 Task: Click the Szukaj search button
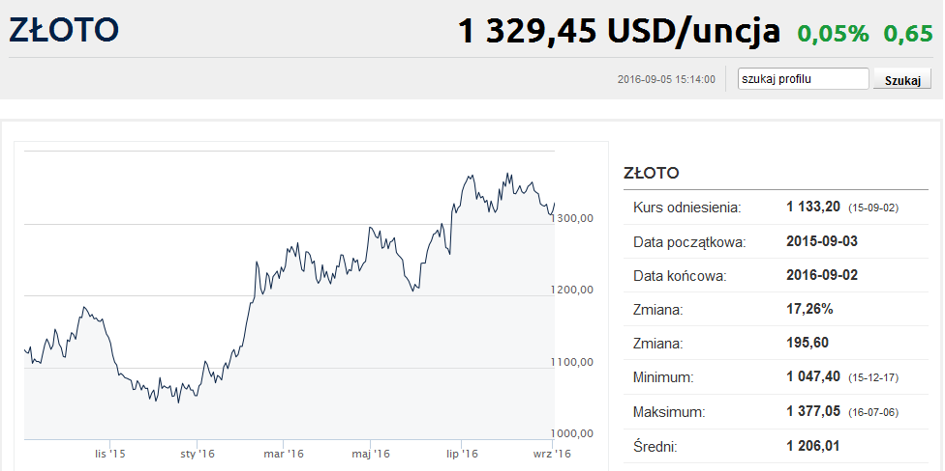(902, 81)
